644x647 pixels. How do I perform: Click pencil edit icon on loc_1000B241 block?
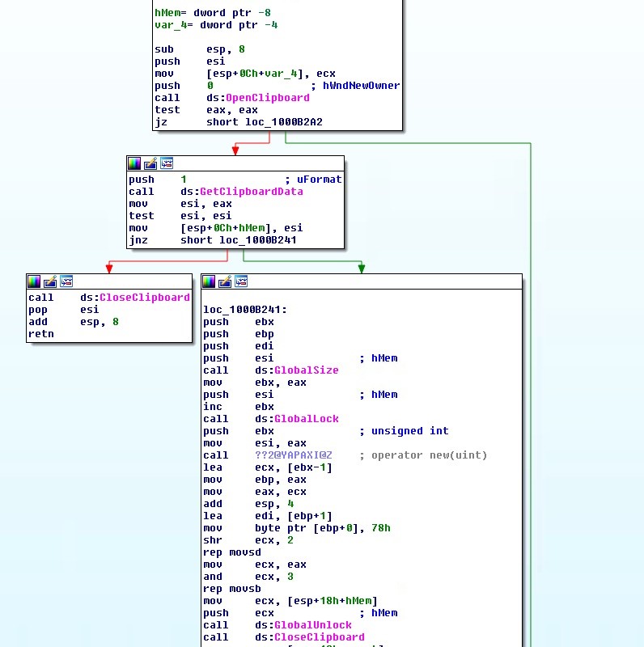[x=225, y=281]
